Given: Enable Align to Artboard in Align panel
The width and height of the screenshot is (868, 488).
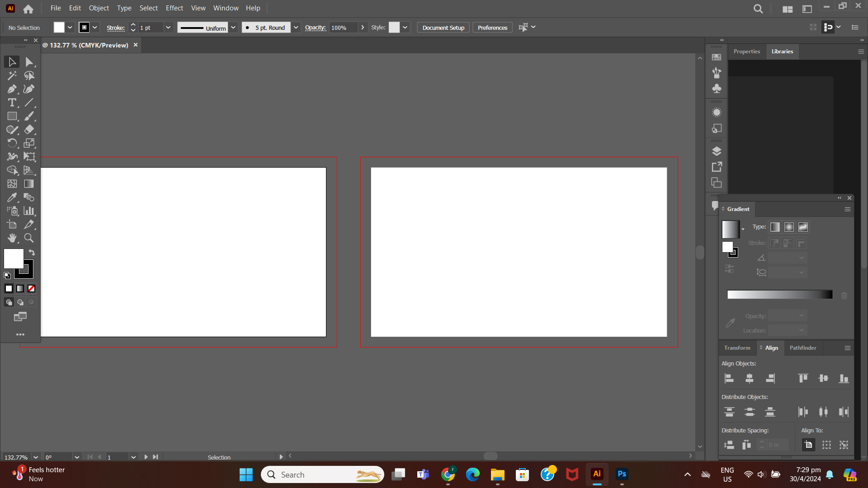Looking at the screenshot, I should click(x=808, y=445).
